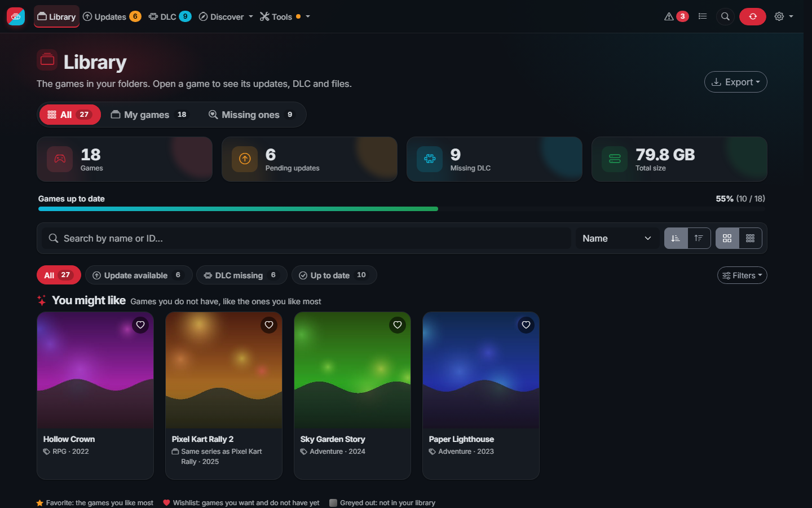812x508 pixels.
Task: Filter by Update available
Action: pos(139,275)
